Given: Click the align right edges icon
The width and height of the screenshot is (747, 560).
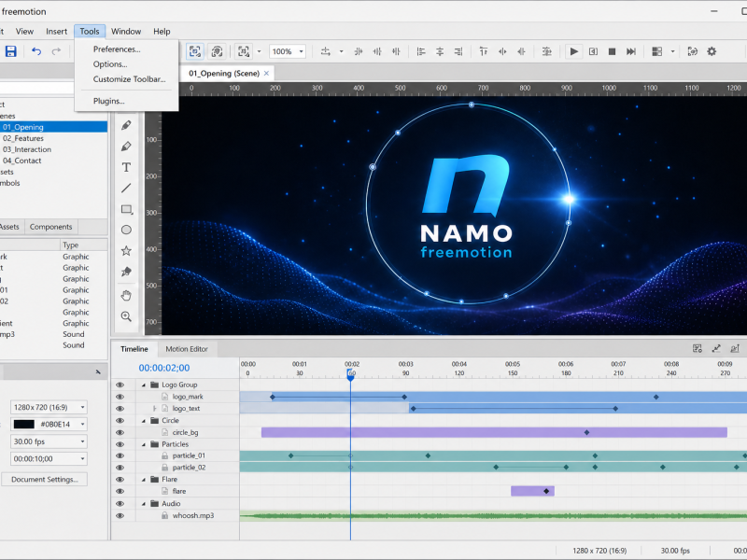Looking at the screenshot, I should pos(458,51).
